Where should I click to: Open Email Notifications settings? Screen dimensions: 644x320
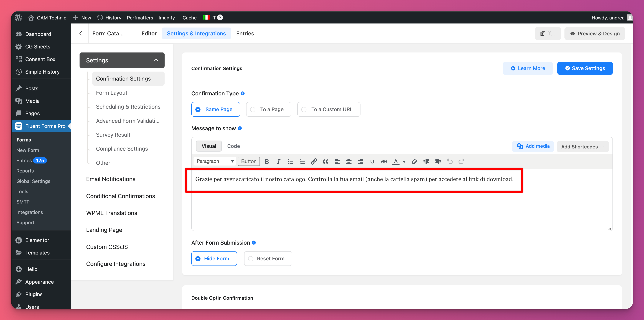(x=111, y=179)
